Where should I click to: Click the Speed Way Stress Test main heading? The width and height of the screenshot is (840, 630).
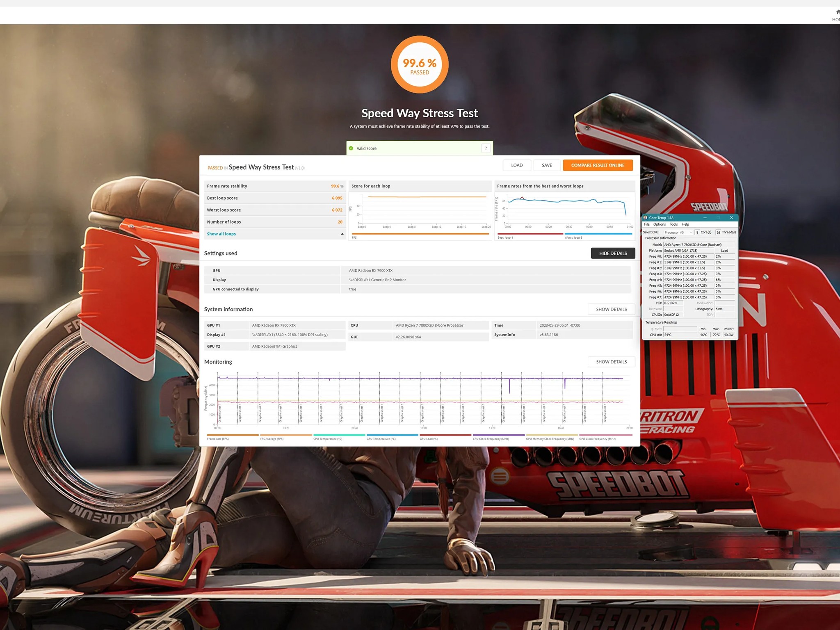(420, 113)
